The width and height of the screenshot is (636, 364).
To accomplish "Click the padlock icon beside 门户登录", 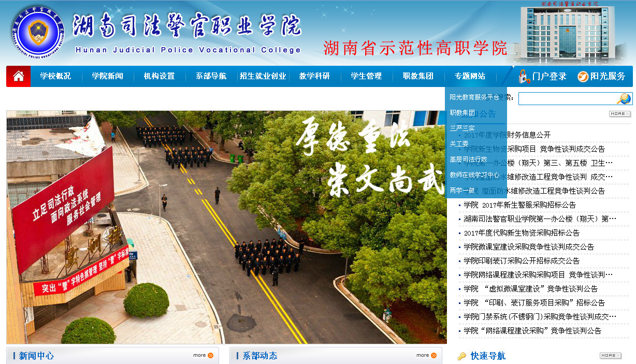I will 524,76.
